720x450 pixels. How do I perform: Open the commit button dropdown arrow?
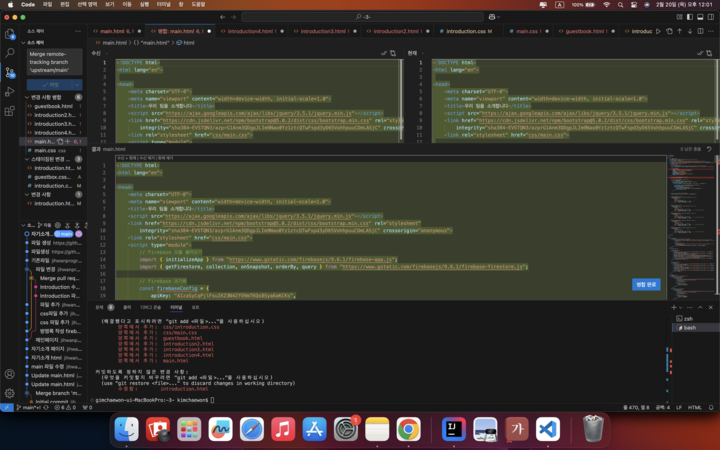pos(77,84)
